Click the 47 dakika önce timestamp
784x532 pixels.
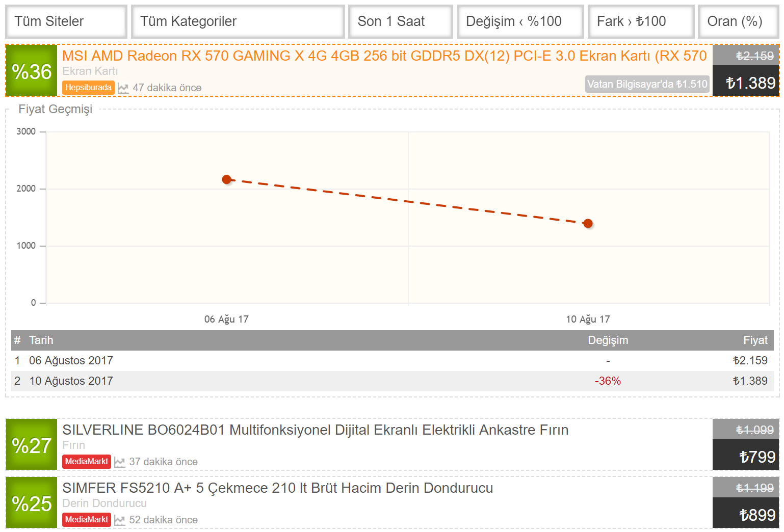pos(167,88)
